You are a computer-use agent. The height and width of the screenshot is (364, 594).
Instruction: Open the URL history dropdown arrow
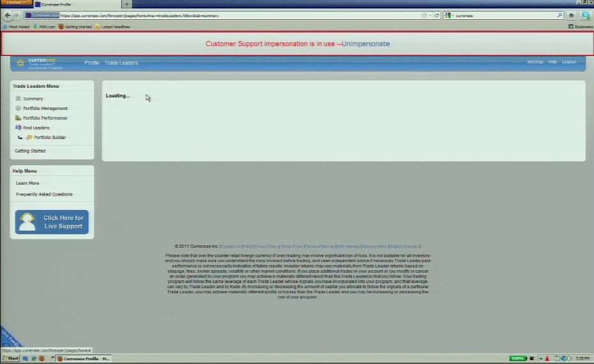(x=430, y=15)
